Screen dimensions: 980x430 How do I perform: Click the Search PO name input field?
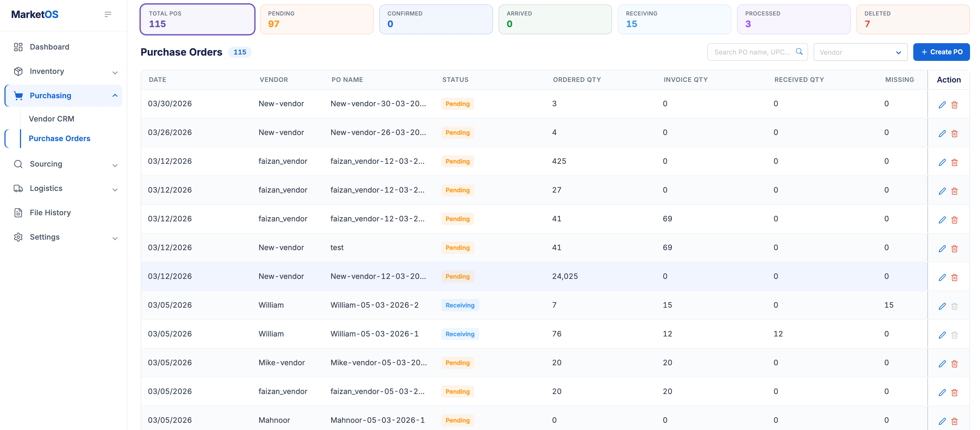[x=752, y=52]
